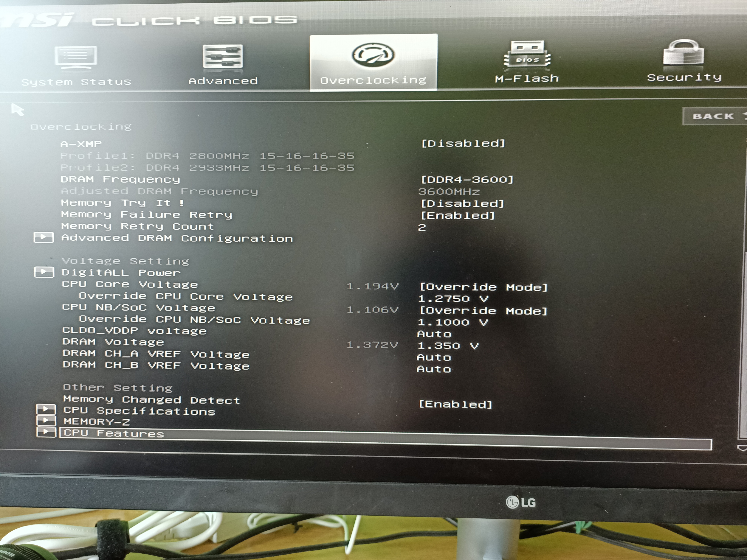Select the CPU NB/SoC Voltage label

[138, 308]
